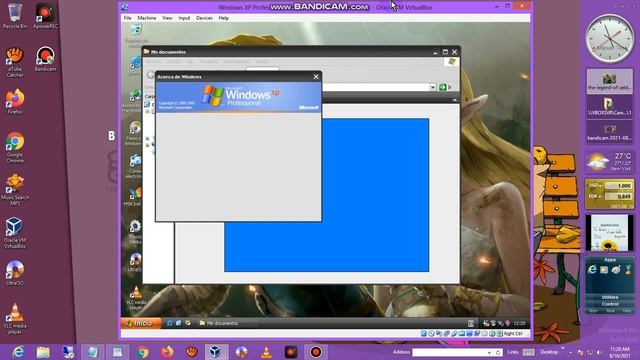Click the Internet Explorer icon in the Apps gadget
Image resolution: width=640 pixels, height=360 pixels.
tap(592, 269)
